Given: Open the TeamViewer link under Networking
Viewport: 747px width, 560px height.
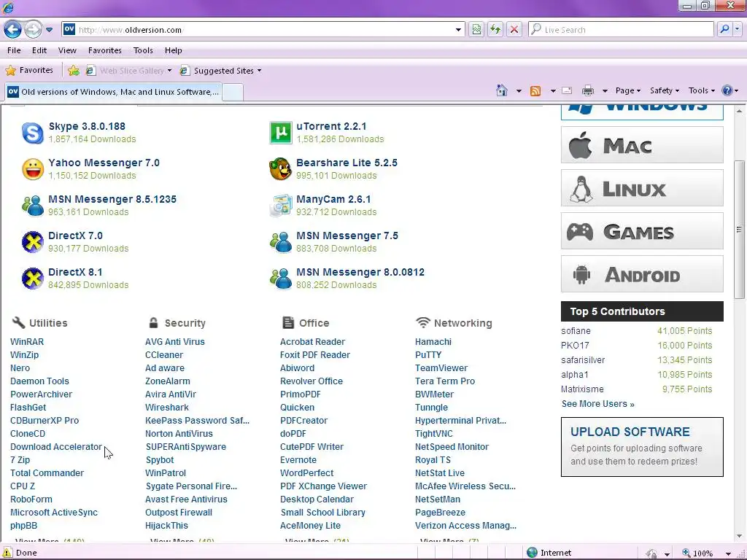Looking at the screenshot, I should point(441,368).
